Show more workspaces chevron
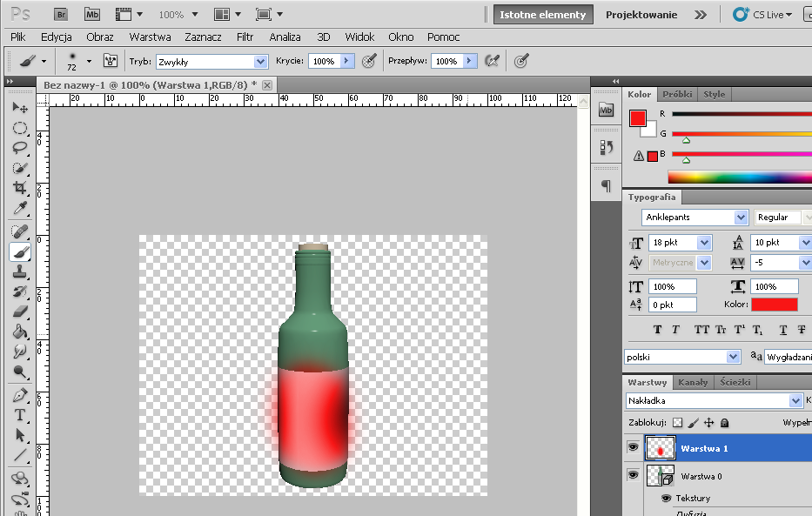The width and height of the screenshot is (812, 516). pos(701,15)
